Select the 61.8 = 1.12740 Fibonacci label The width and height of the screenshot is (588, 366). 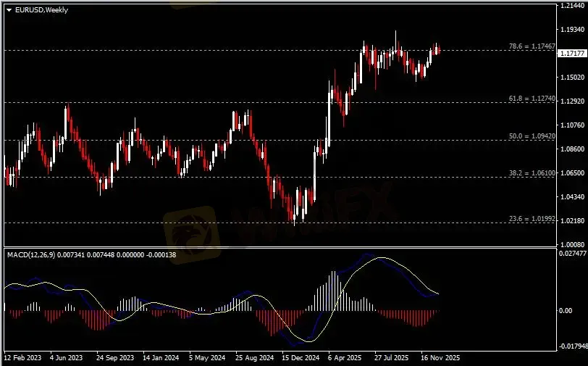(x=532, y=98)
